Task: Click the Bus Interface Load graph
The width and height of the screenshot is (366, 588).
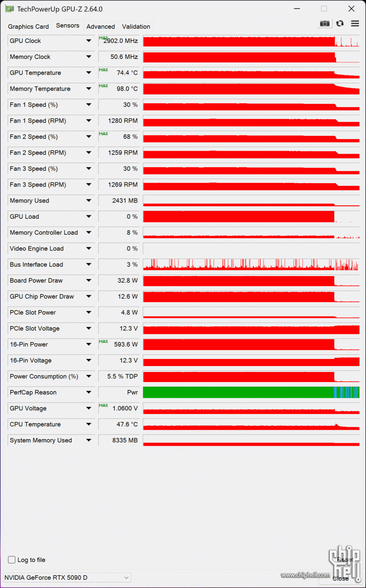Action: 251,265
